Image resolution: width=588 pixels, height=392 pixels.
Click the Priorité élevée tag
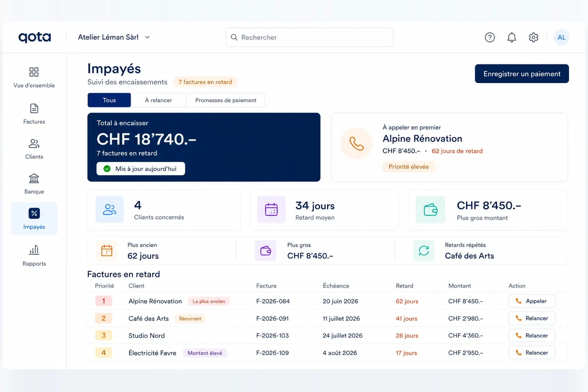[x=409, y=167]
